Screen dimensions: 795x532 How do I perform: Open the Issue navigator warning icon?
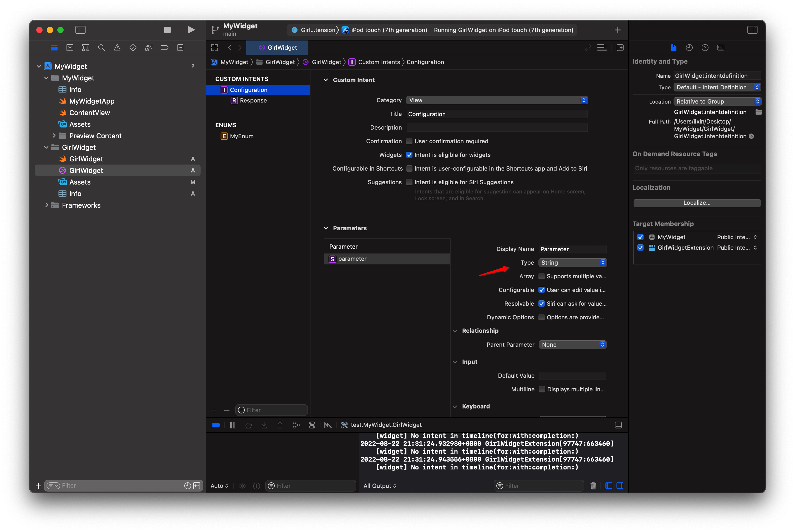click(117, 48)
